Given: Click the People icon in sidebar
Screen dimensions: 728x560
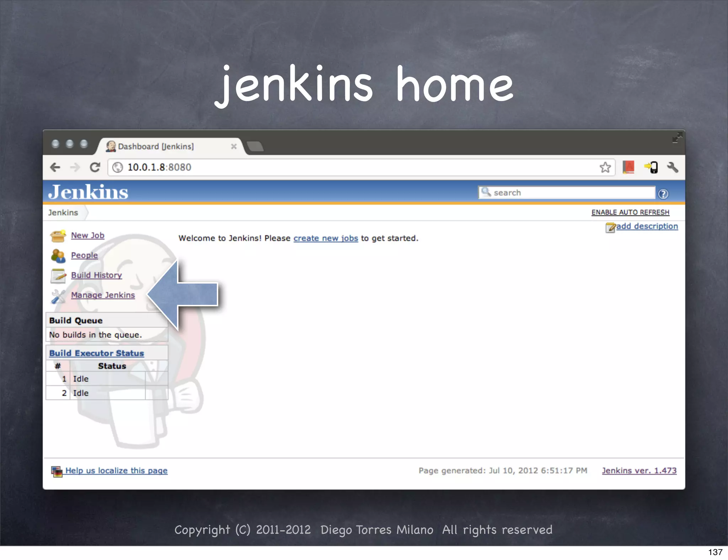Looking at the screenshot, I should [x=58, y=255].
